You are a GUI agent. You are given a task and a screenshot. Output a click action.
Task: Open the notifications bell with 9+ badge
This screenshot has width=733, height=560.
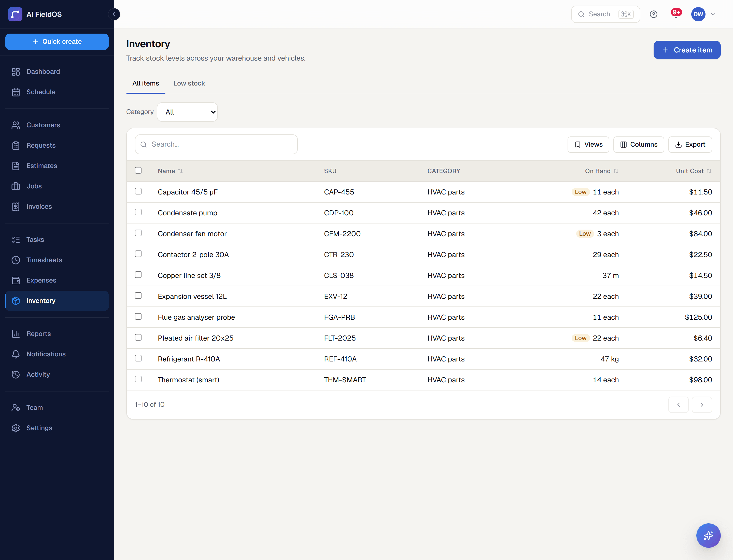(x=676, y=14)
